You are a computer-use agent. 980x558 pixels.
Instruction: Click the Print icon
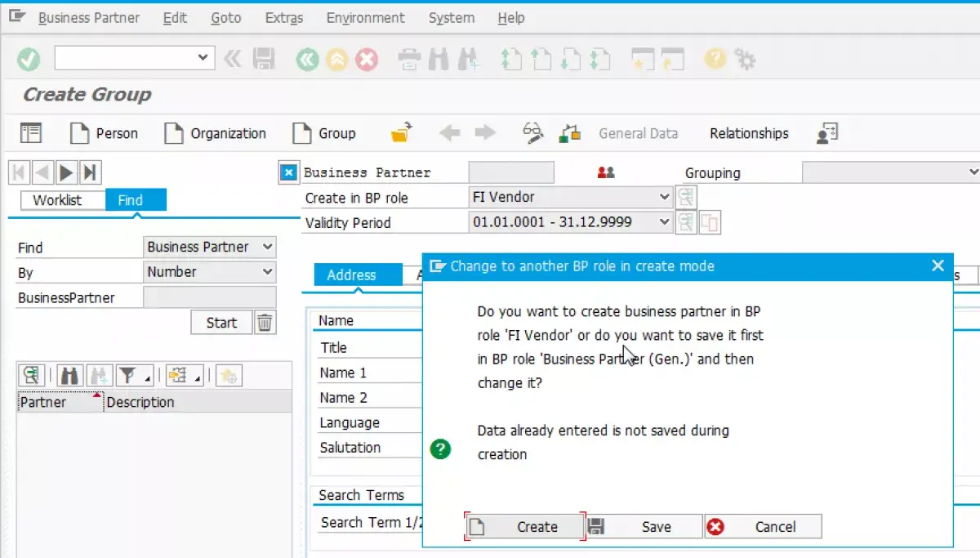408,59
